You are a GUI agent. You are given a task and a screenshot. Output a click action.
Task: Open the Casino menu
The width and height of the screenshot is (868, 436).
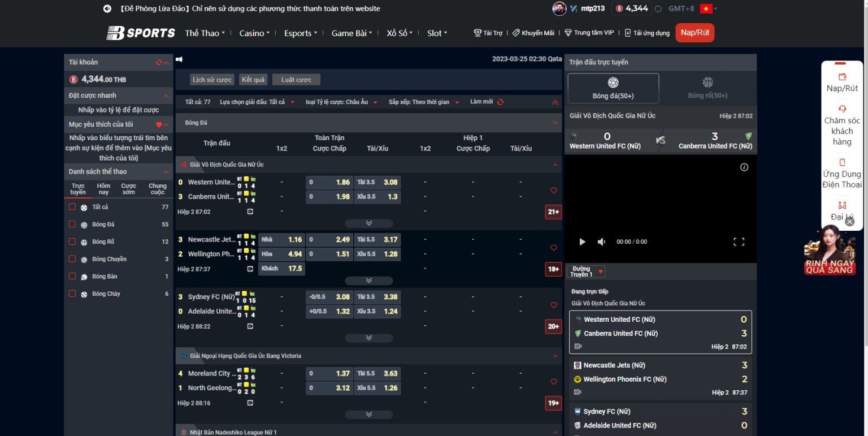pyautogui.click(x=254, y=33)
